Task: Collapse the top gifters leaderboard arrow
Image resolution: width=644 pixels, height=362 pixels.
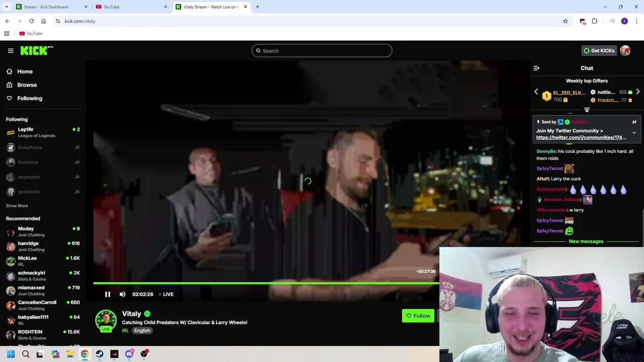Action: point(587,110)
